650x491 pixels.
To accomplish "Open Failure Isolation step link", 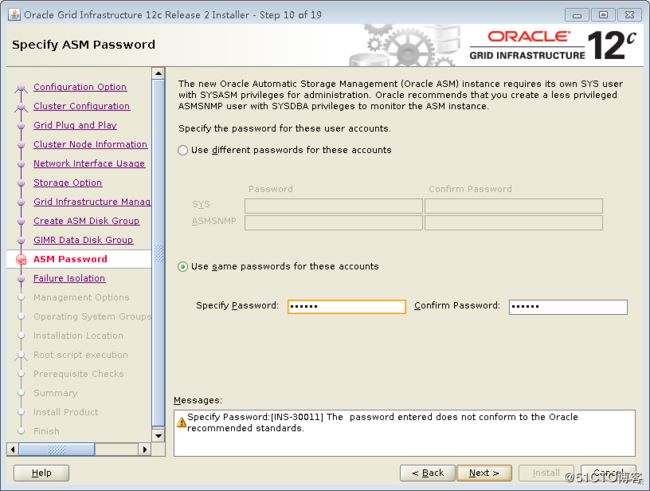I will coord(69,278).
